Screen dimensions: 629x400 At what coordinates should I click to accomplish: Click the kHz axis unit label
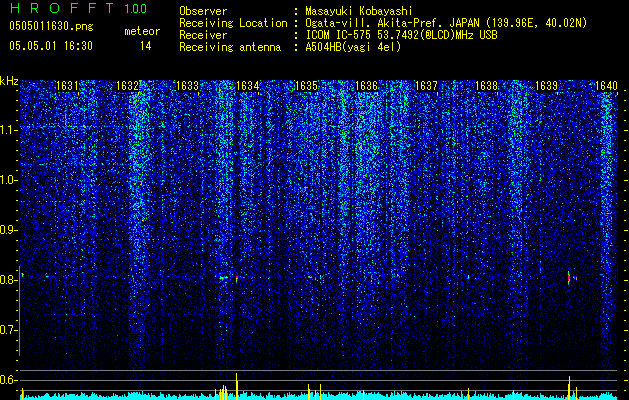point(9,81)
